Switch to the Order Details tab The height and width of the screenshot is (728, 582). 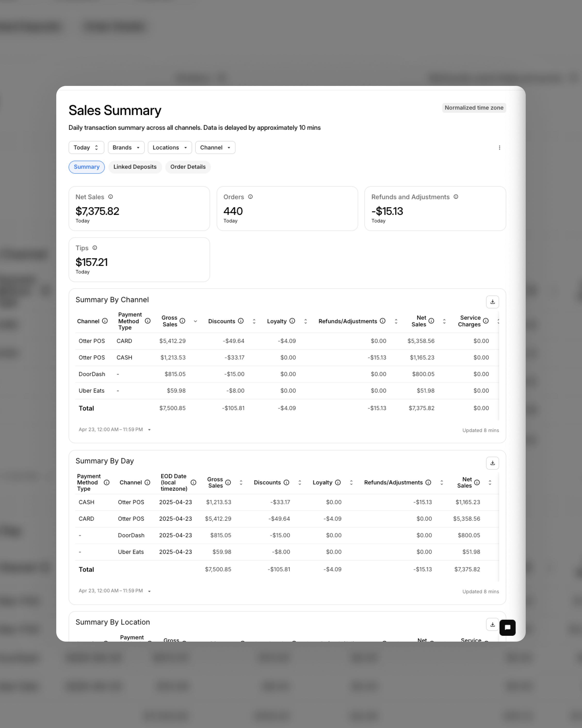188,167
